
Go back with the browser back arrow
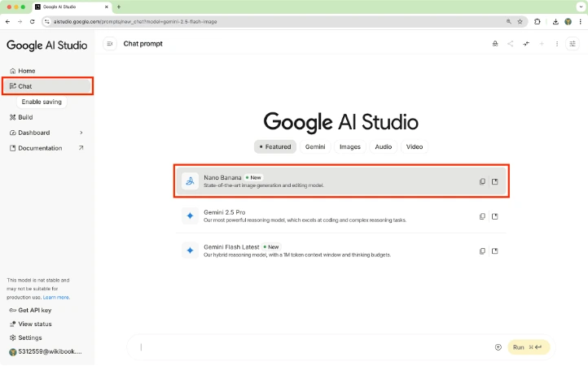7,22
